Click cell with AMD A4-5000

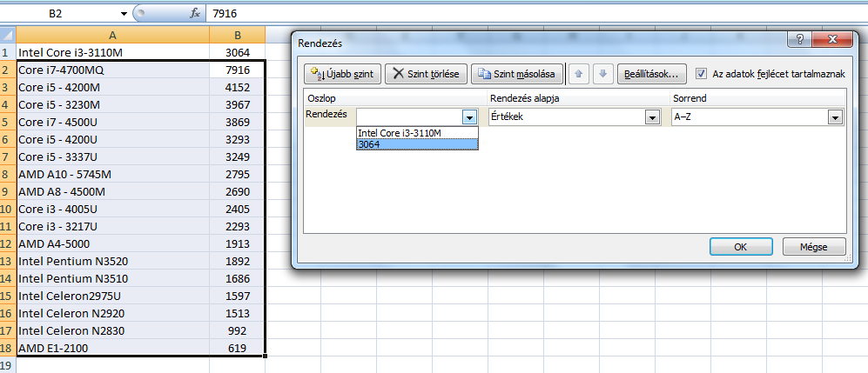(113, 243)
